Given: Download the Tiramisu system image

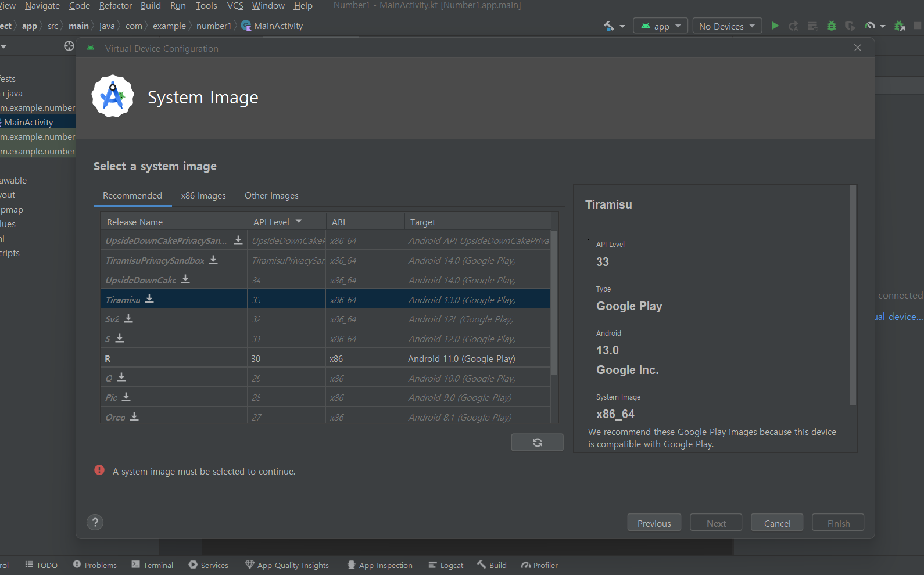Looking at the screenshot, I should click(149, 299).
